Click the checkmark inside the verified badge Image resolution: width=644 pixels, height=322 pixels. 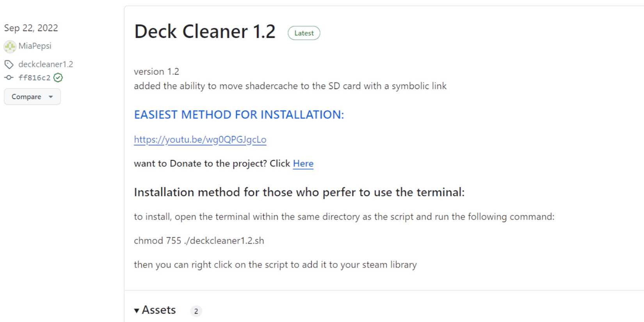[x=58, y=77]
